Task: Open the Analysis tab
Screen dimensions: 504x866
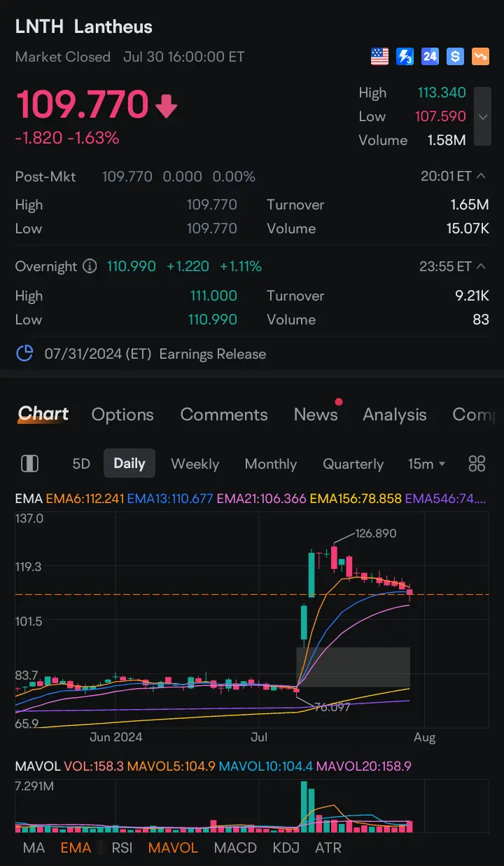Action: pyautogui.click(x=395, y=415)
